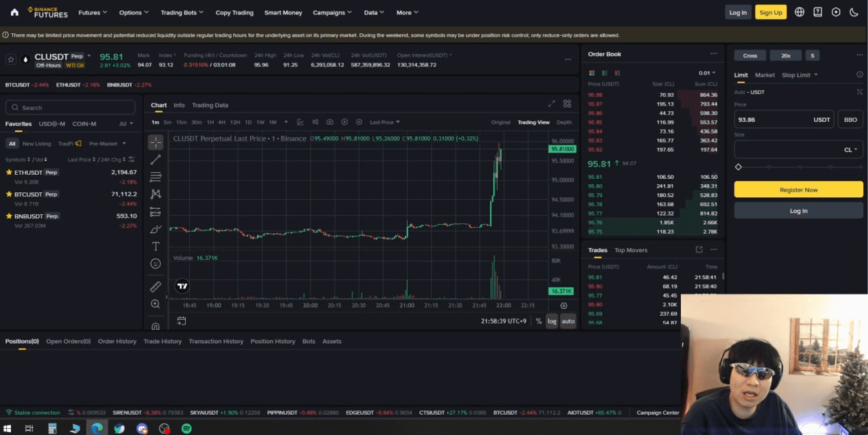Toggle auto scale on the chart
The image size is (868, 435).
point(568,321)
